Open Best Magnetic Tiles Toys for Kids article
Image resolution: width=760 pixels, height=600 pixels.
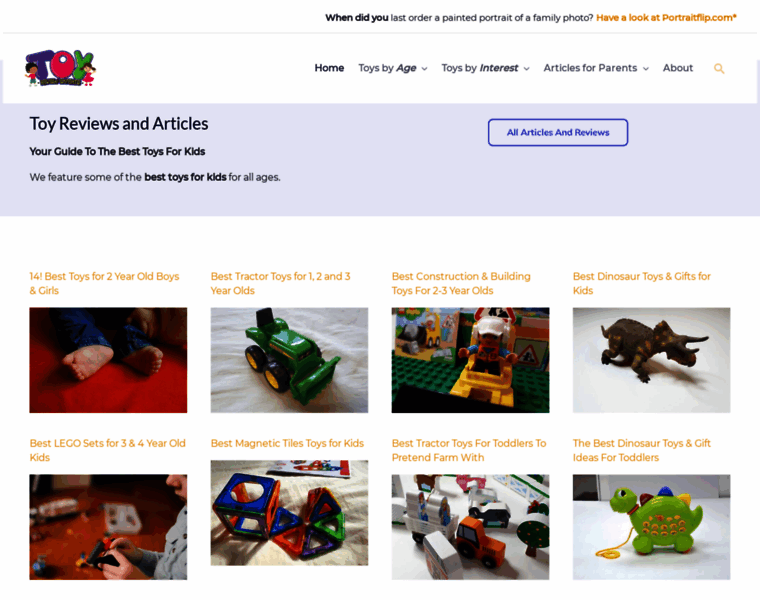click(x=287, y=443)
